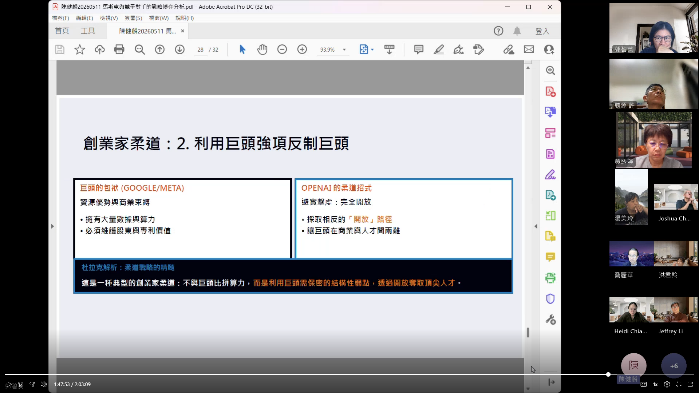Open the first File menu
The height and width of the screenshot is (393, 699).
(60, 18)
